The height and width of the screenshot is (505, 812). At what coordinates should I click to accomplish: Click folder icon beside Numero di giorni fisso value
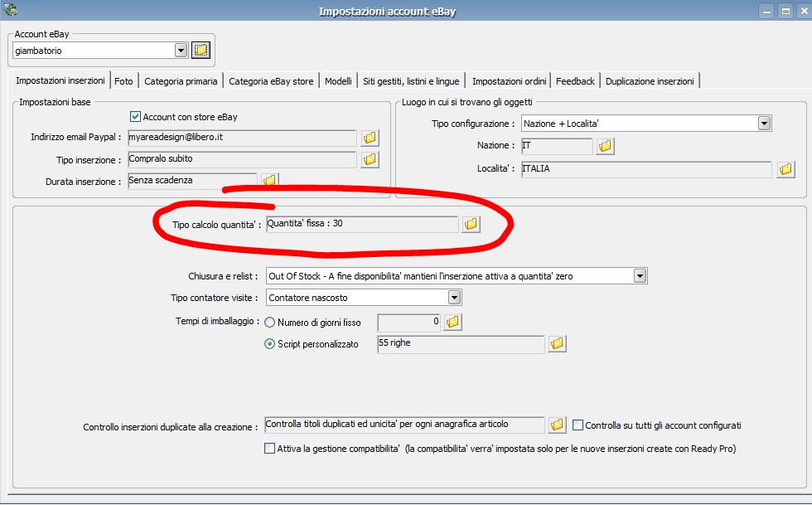click(452, 322)
